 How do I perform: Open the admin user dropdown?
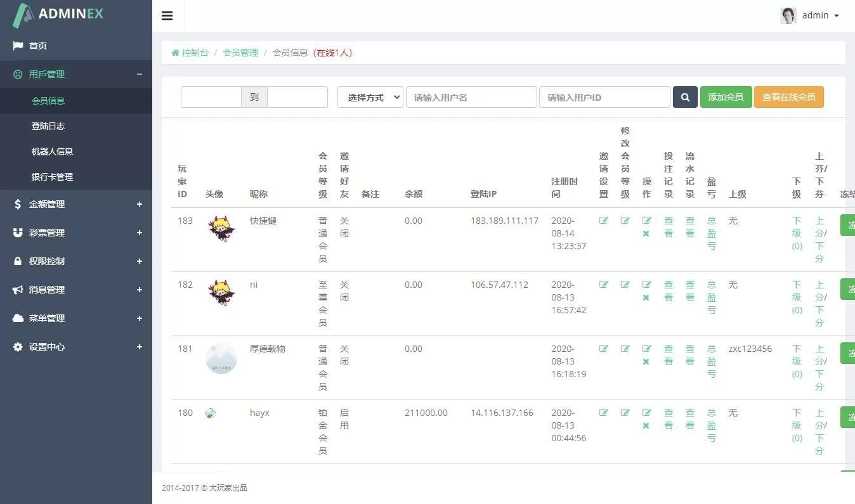[810, 16]
